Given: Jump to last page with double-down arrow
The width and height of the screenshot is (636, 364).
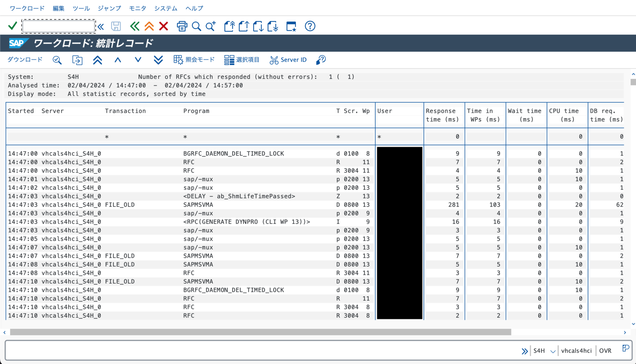Looking at the screenshot, I should [x=158, y=60].
